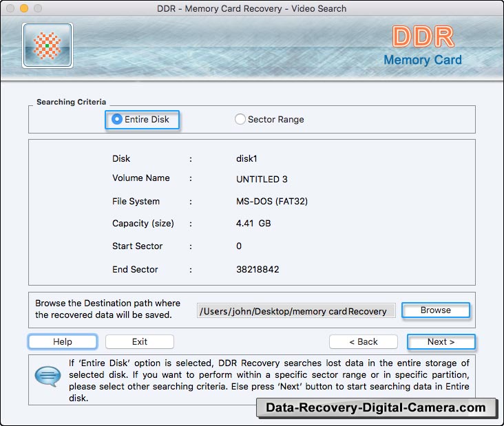Select the Entire Disk radio option
504x426 pixels.
click(x=142, y=120)
